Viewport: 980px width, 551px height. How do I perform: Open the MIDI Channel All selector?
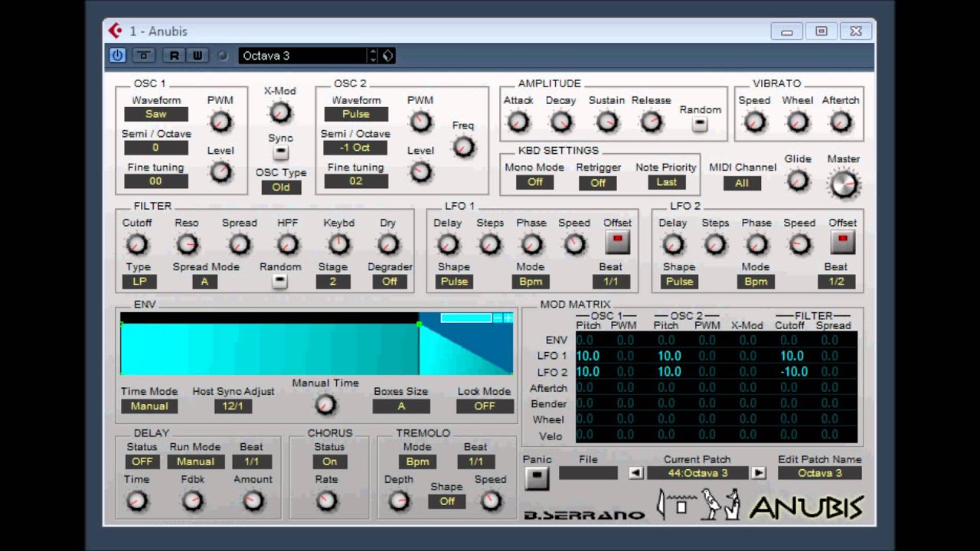coord(742,183)
